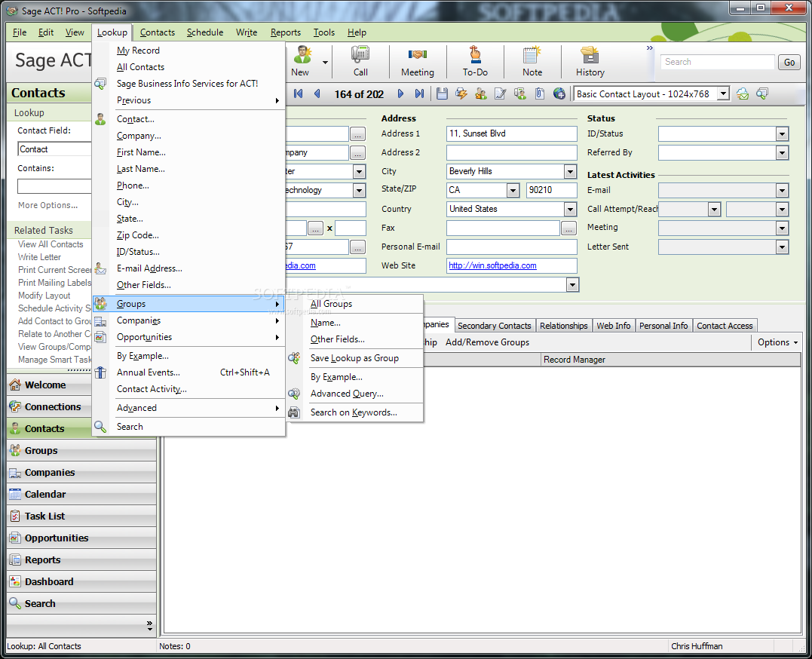Screen dimensions: 812x659
Task: Open navigation bar Search item
Action: [82, 603]
